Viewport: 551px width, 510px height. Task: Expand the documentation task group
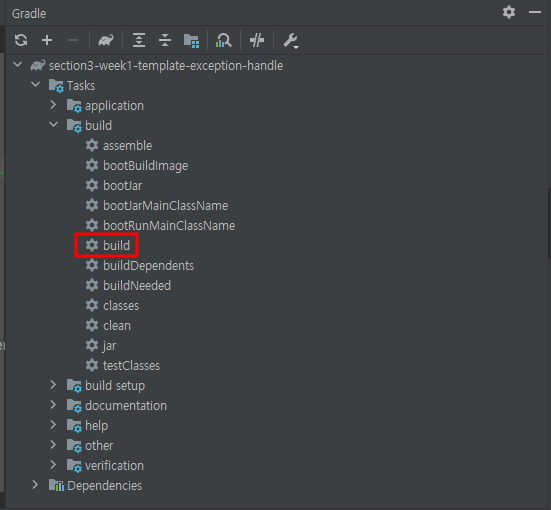coord(53,405)
